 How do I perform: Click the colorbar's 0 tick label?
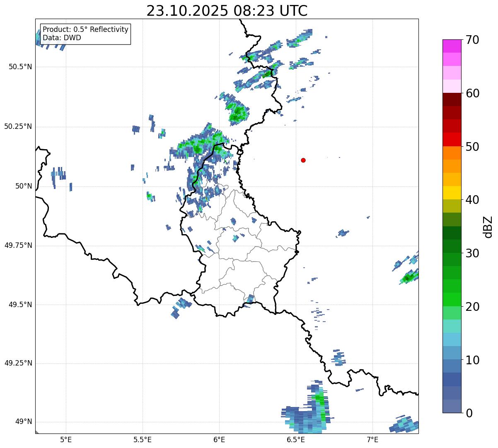[469, 413]
